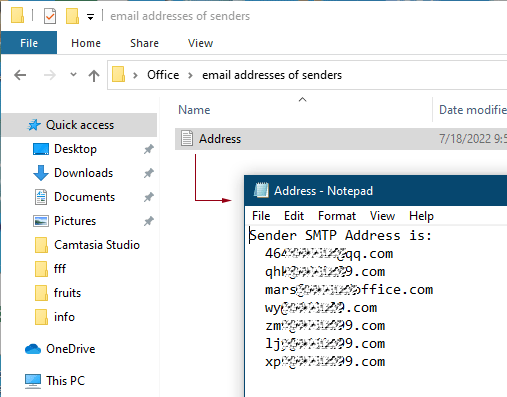This screenshot has width=507, height=397.
Task: Open Documents in navigation pane
Action: (x=84, y=197)
